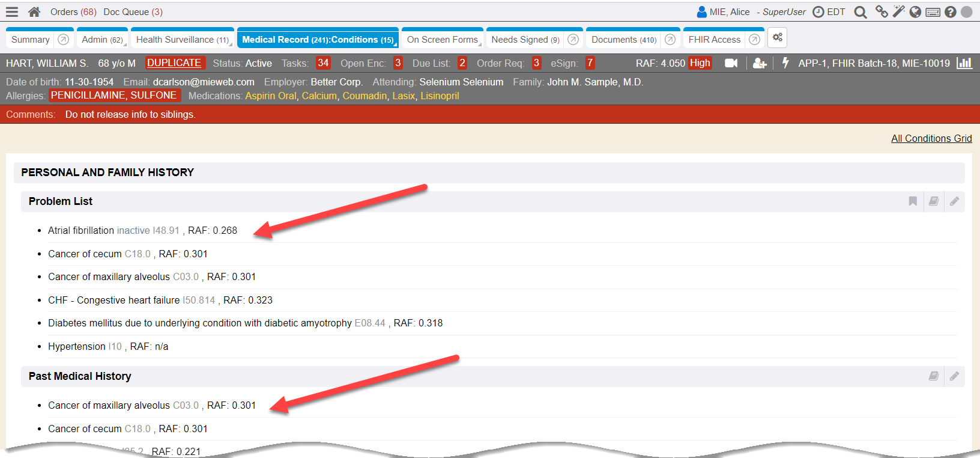Open the FHIR Access tab

(714, 40)
